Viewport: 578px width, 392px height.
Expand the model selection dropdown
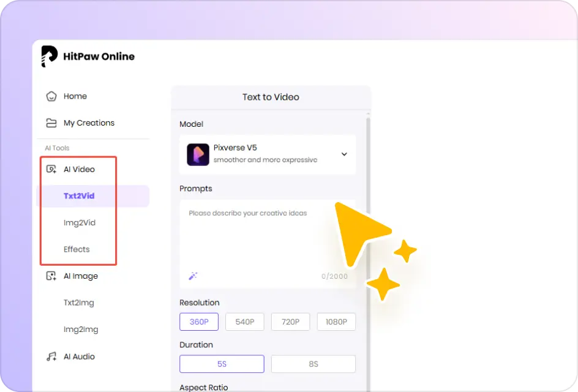click(344, 154)
